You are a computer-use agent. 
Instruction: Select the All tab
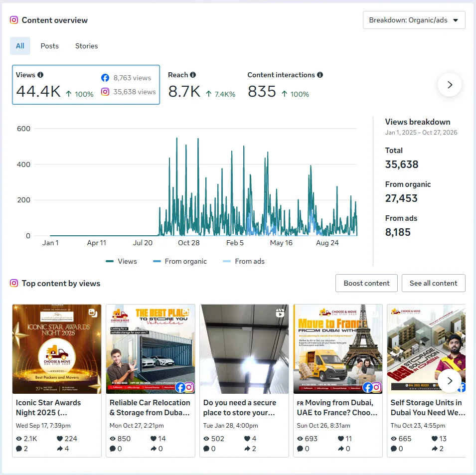click(x=20, y=46)
